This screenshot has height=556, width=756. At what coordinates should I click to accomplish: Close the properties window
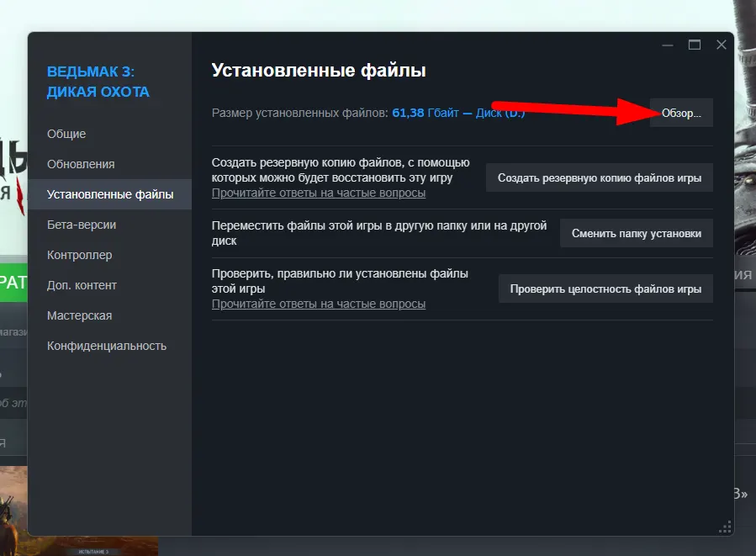722,45
